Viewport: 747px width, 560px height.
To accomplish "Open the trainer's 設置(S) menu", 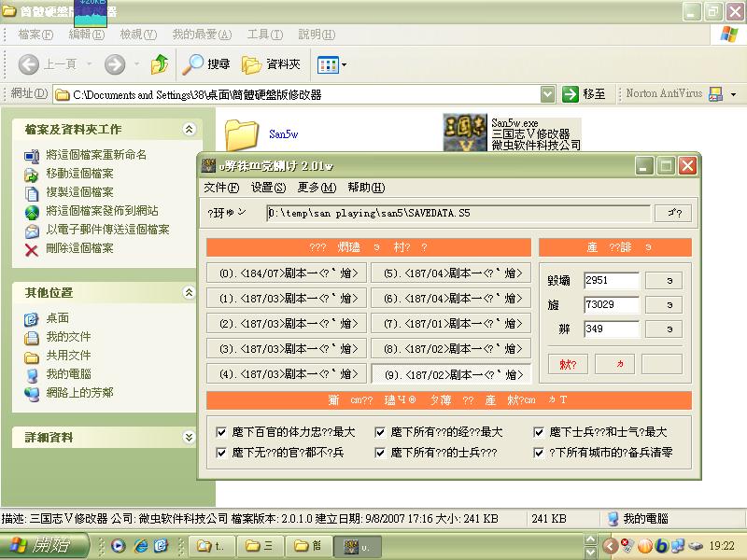I will [x=268, y=188].
